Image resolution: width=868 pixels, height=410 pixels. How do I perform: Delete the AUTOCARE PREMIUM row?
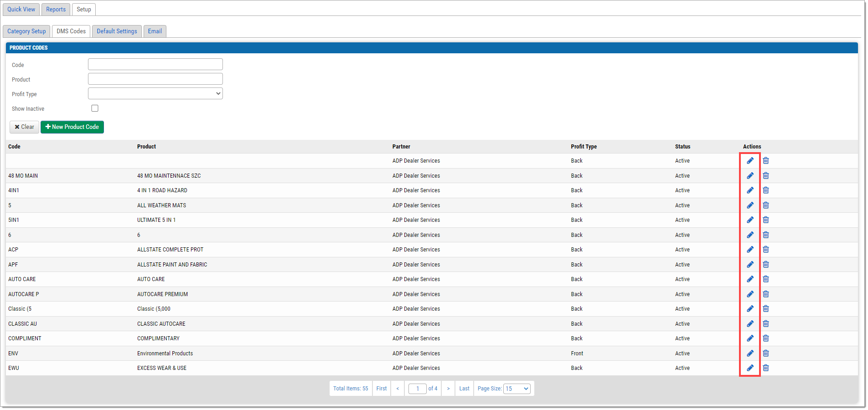coord(766,294)
